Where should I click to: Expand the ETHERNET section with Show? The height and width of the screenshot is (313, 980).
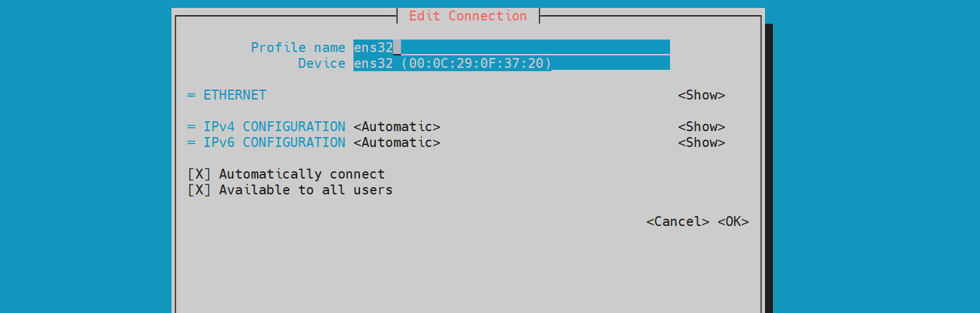tap(701, 95)
